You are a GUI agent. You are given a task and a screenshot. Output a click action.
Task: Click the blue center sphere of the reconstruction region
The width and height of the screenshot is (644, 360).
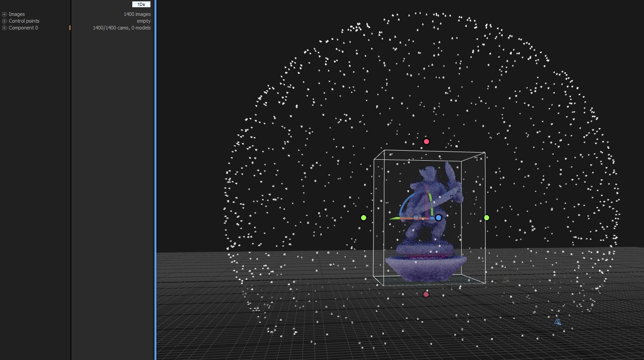pyautogui.click(x=438, y=218)
